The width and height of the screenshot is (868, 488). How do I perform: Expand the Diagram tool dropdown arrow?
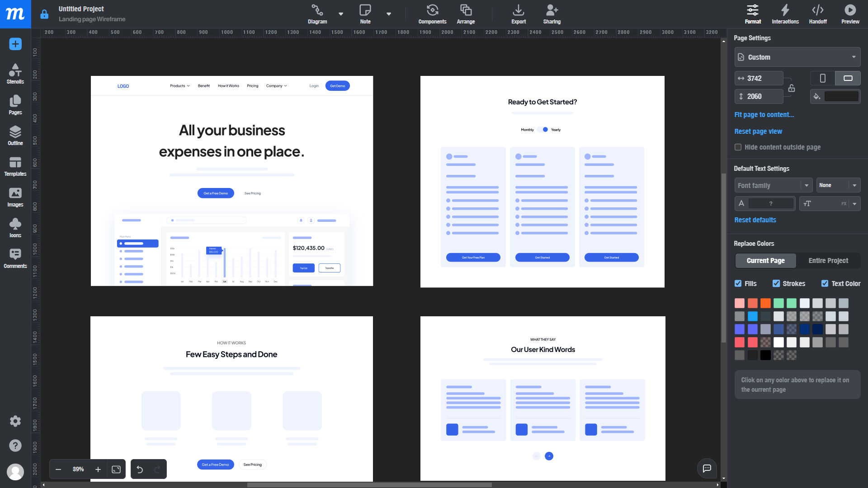point(341,14)
